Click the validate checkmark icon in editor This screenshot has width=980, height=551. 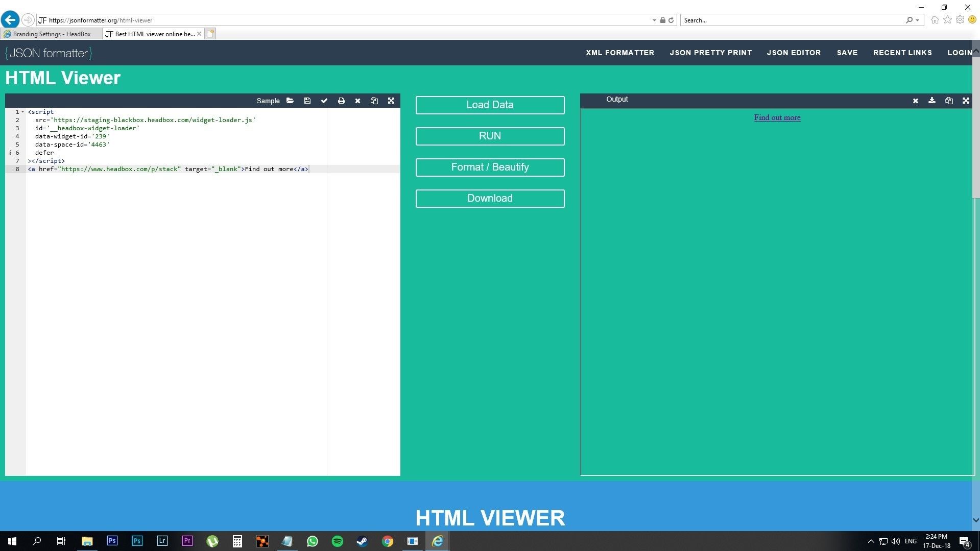[324, 101]
